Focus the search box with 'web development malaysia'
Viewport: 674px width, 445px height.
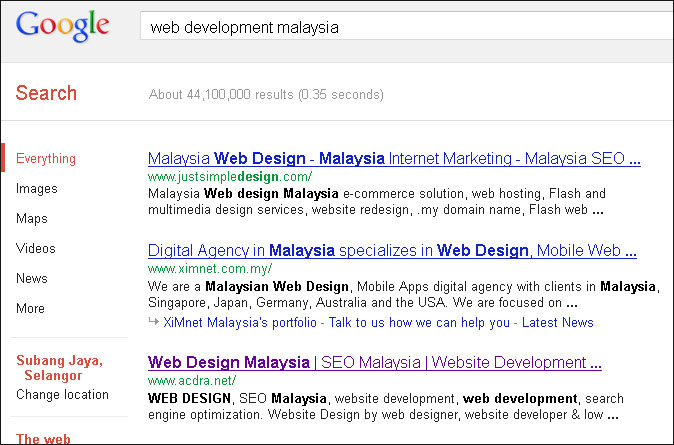tap(407, 27)
